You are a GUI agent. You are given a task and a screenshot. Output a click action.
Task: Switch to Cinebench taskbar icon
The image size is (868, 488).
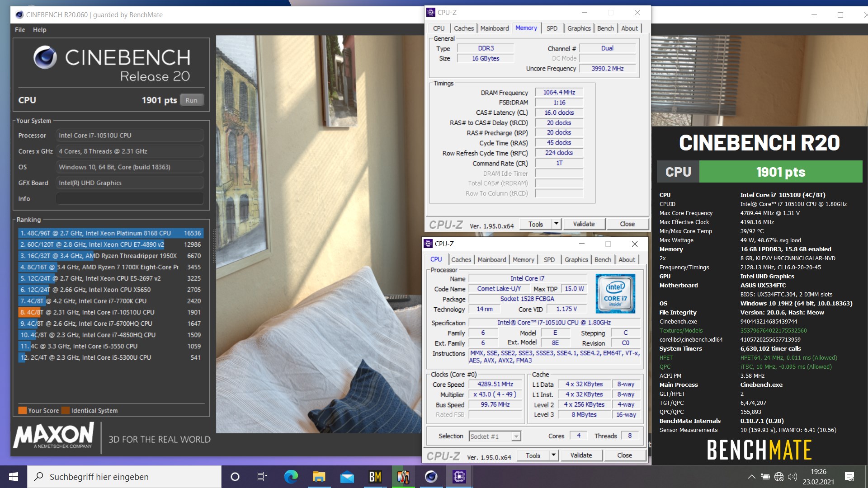coord(431,477)
